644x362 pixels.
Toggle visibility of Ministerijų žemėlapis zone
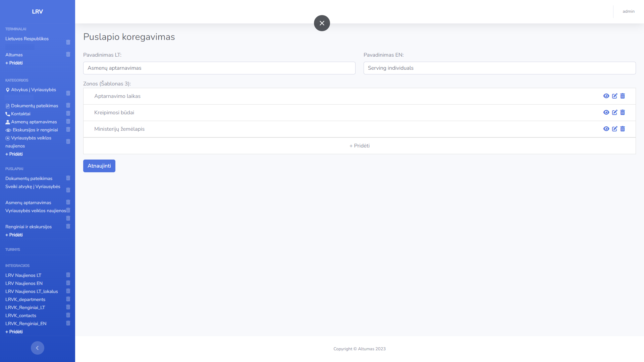pyautogui.click(x=606, y=129)
